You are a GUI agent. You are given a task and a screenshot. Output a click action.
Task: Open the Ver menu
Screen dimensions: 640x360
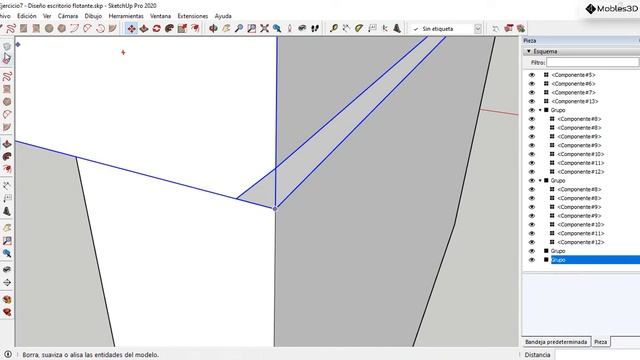pyautogui.click(x=47, y=16)
